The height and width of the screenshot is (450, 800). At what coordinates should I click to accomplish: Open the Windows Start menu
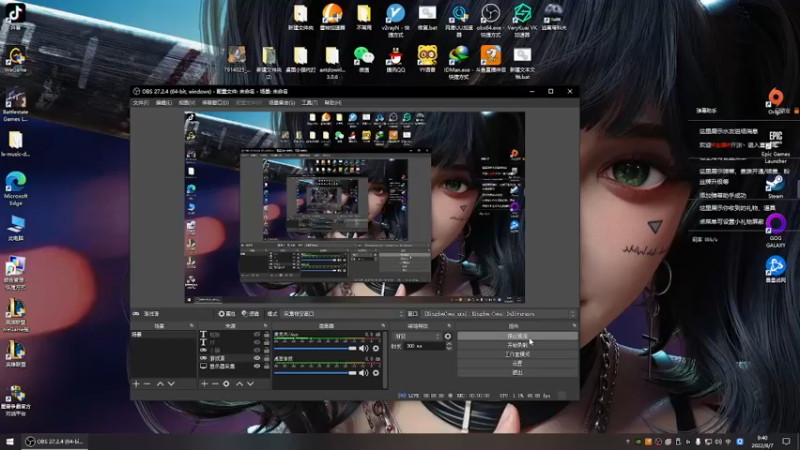10,441
